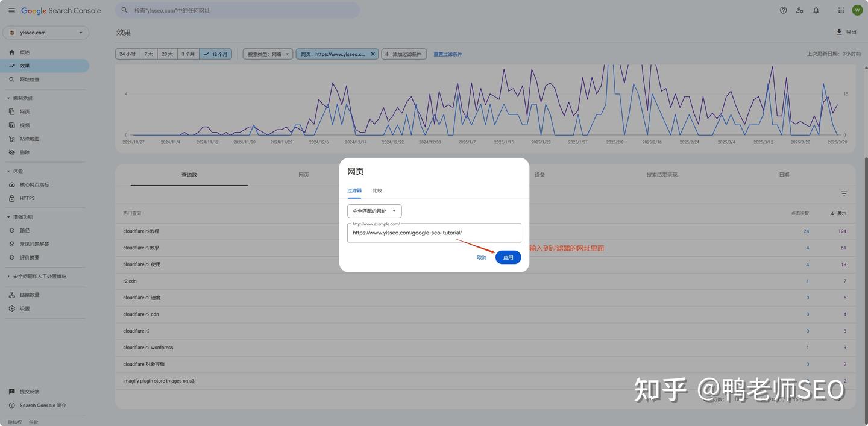The image size is (868, 426).
Task: Open the ylsseo.com property selector
Action: click(46, 33)
